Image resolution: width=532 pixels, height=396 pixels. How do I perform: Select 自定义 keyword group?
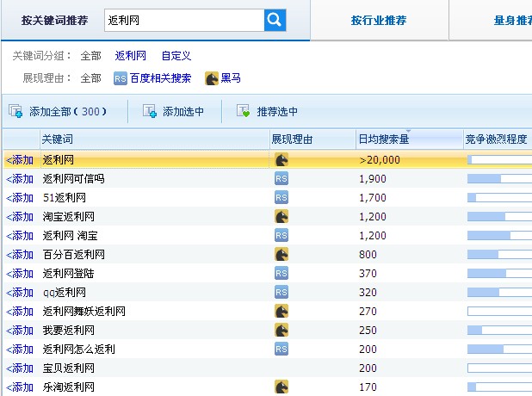pyautogui.click(x=176, y=56)
